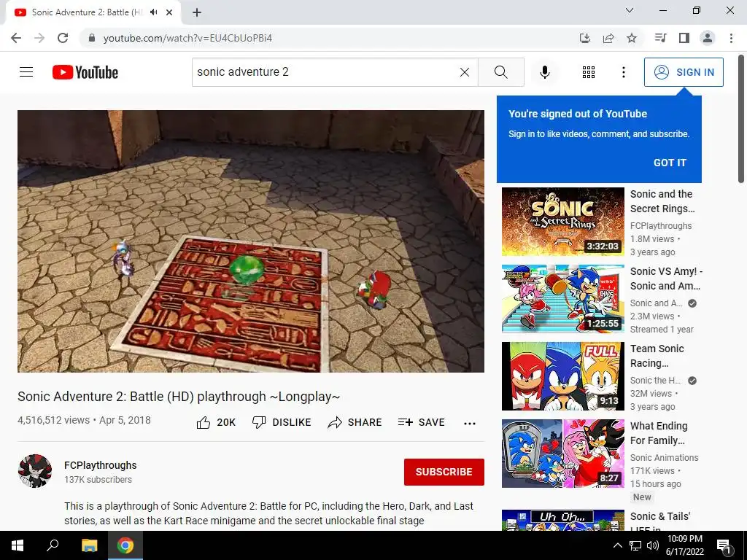Go back with the browser back arrow
This screenshot has height=560, width=747.
click(16, 38)
